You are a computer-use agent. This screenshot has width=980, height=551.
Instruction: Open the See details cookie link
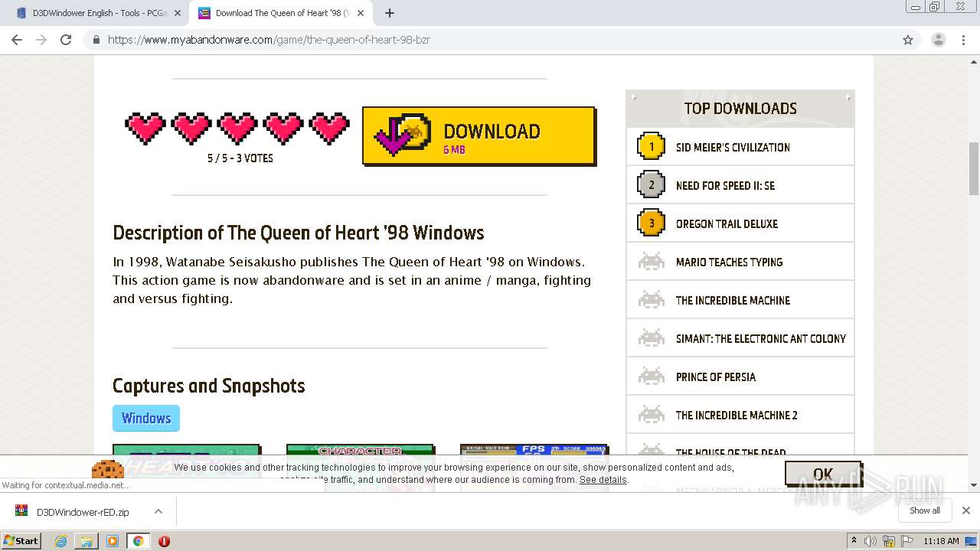pos(603,480)
